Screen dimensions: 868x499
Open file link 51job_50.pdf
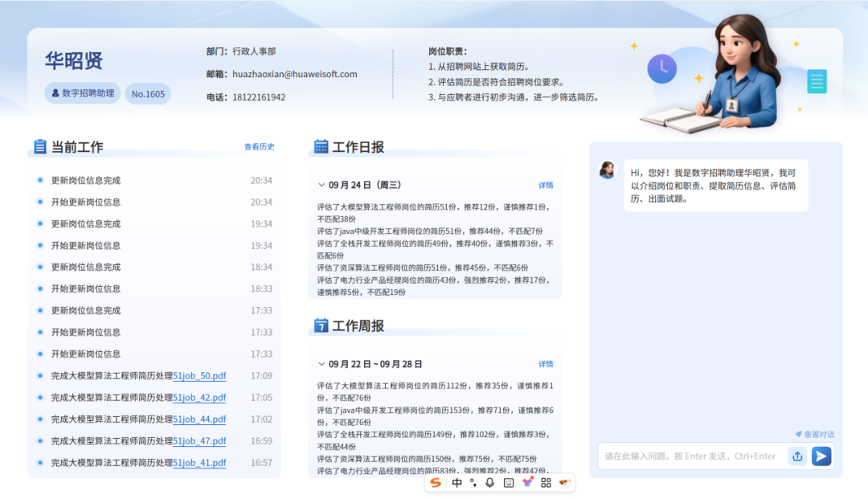(199, 375)
